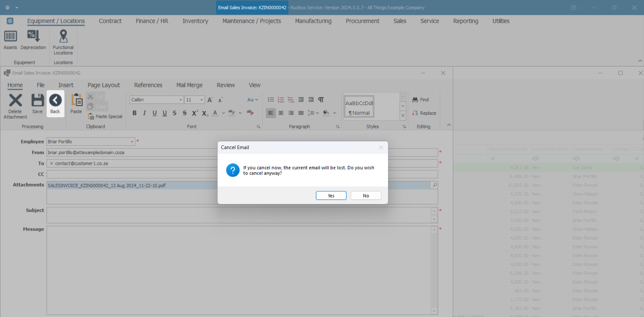Cut the selection with the scissors
Viewport: 644px width, 317px height.
96,97
